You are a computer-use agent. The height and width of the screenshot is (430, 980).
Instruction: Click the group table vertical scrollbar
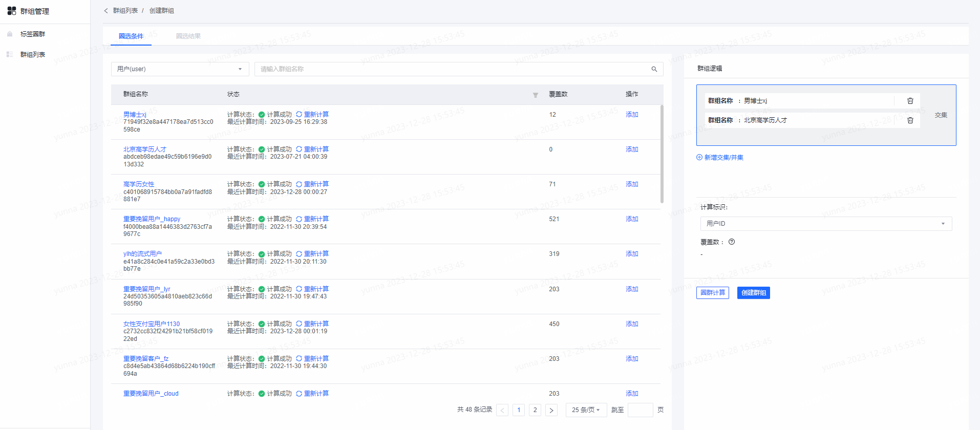tap(662, 154)
